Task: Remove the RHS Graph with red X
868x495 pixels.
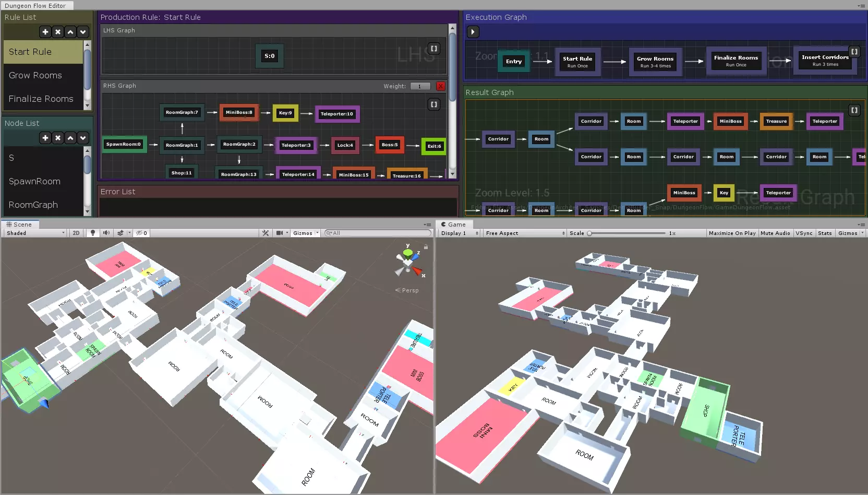Action: tap(441, 86)
